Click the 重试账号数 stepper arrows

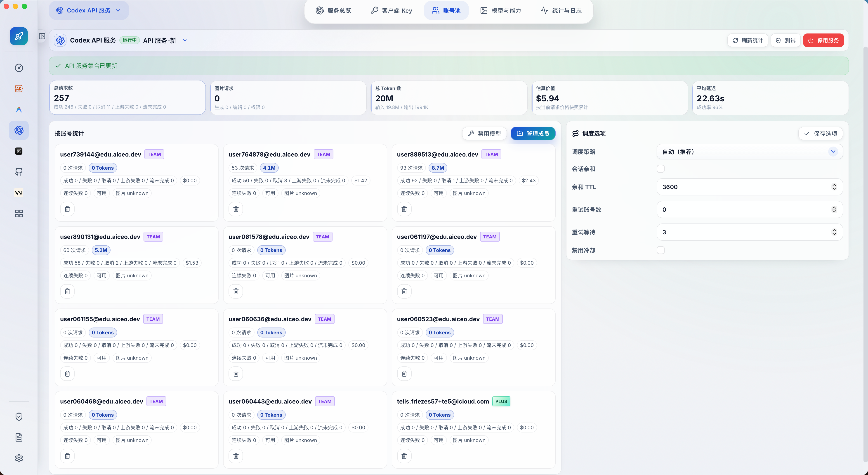(x=834, y=210)
